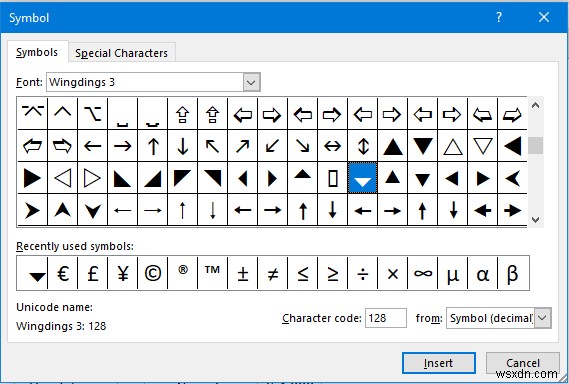Pick the outlined upward triangle symbol
Viewport: 569px width, 384px height.
click(453, 146)
